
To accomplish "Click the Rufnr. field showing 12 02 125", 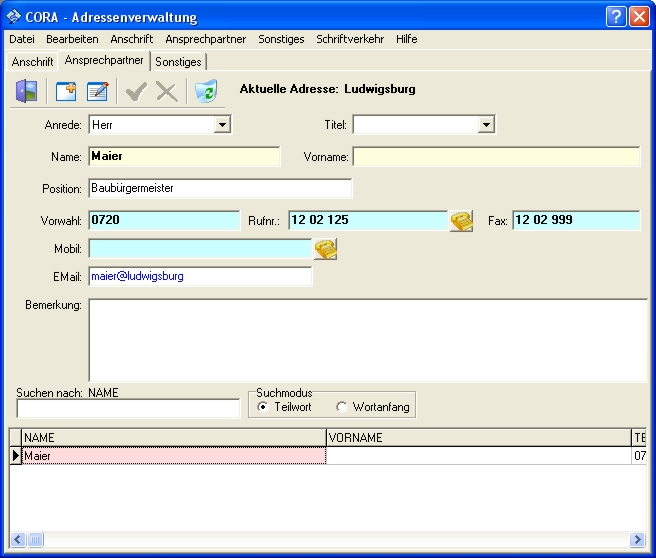I will 368,220.
